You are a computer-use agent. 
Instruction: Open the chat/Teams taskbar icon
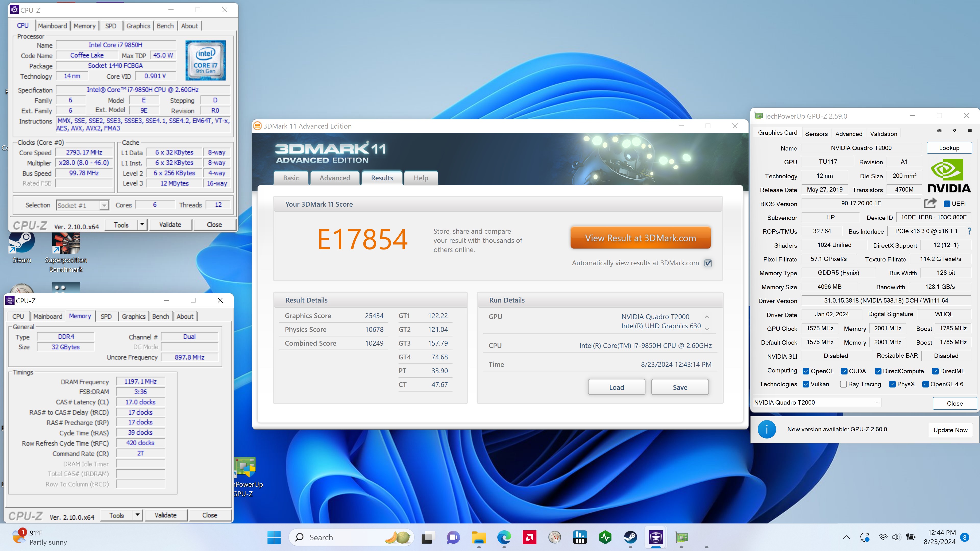(x=453, y=537)
